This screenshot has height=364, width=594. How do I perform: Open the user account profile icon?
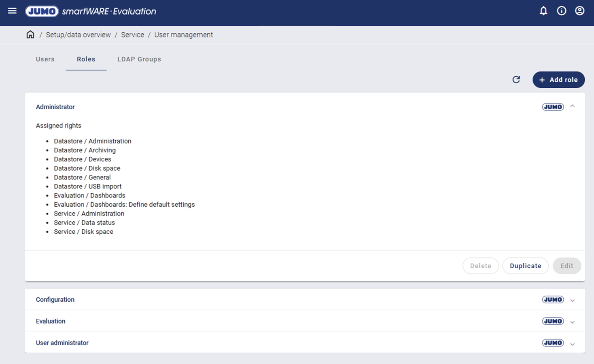[579, 11]
